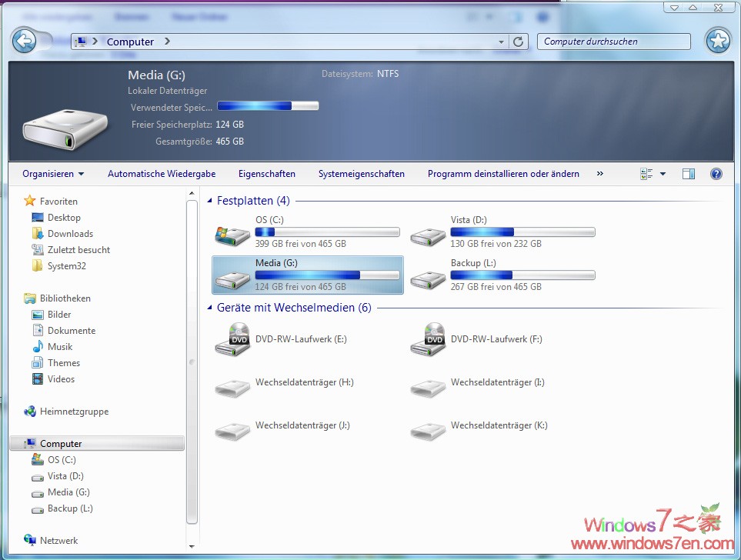Open Wechseldatenträger (K:)
This screenshot has width=741, height=560.
(500, 425)
